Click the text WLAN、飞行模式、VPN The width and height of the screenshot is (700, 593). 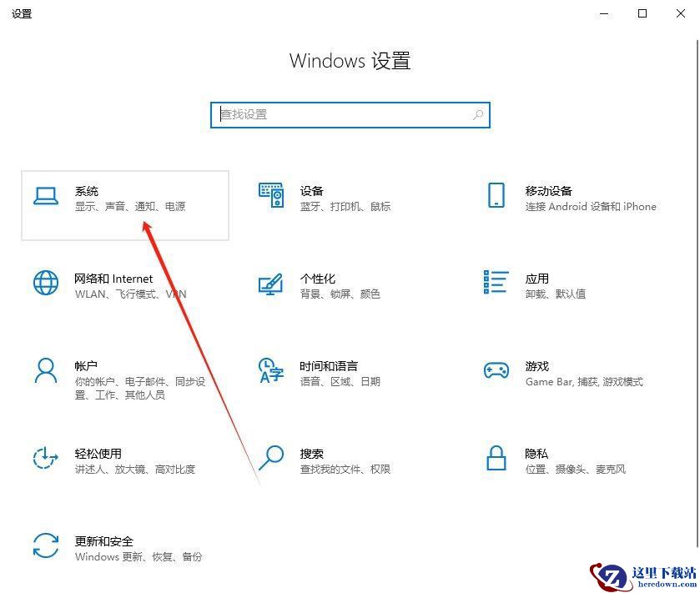(130, 294)
